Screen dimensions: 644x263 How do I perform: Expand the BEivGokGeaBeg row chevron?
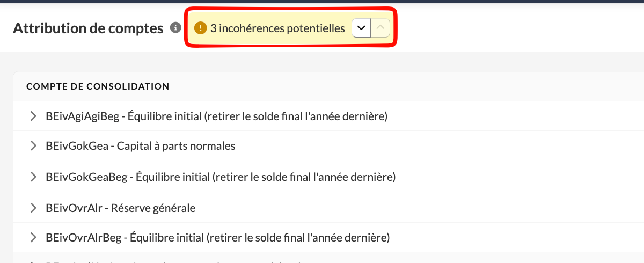pyautogui.click(x=33, y=177)
